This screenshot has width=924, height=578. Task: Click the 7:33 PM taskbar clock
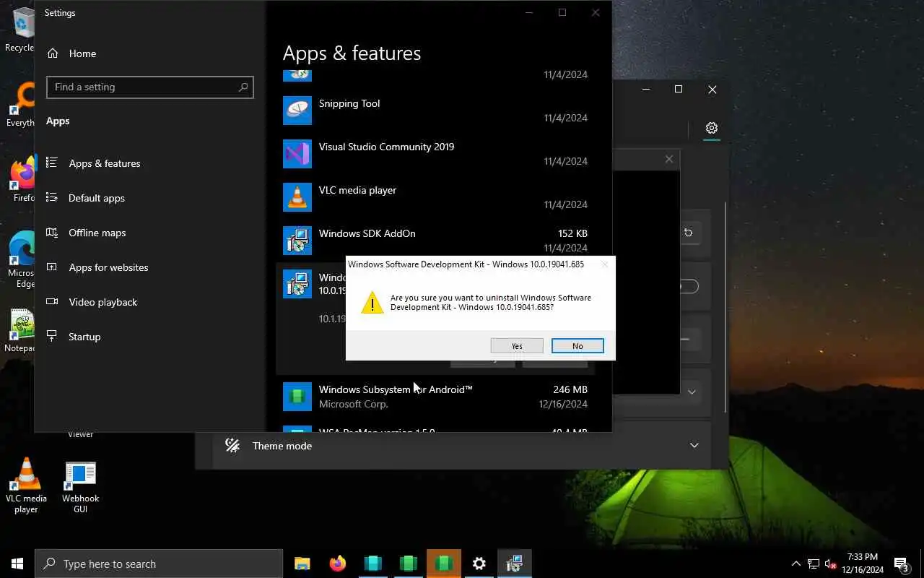tap(863, 564)
